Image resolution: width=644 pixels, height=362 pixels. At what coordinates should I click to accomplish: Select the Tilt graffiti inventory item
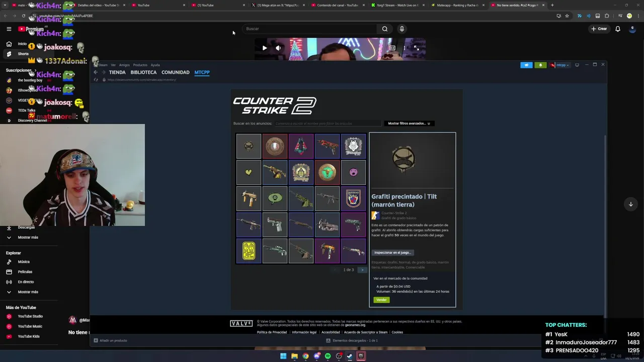249,146
